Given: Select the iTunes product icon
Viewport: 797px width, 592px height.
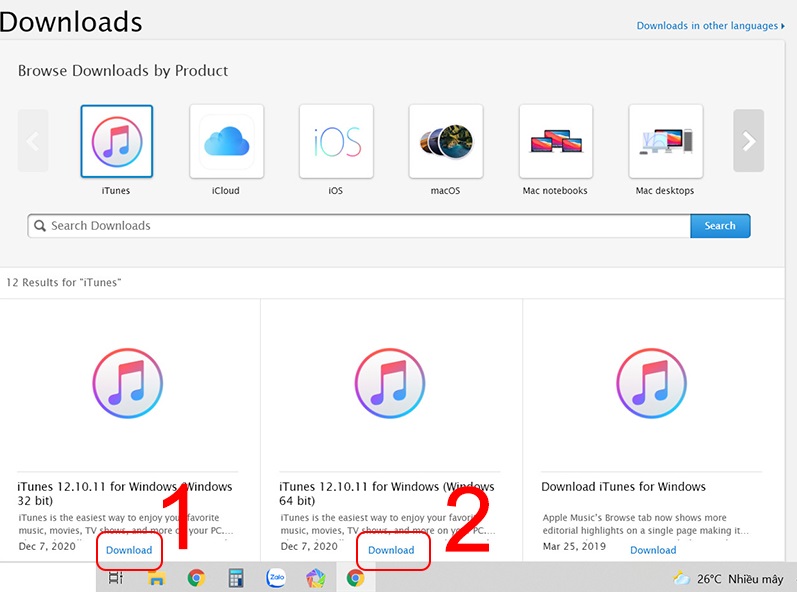Looking at the screenshot, I should [116, 142].
